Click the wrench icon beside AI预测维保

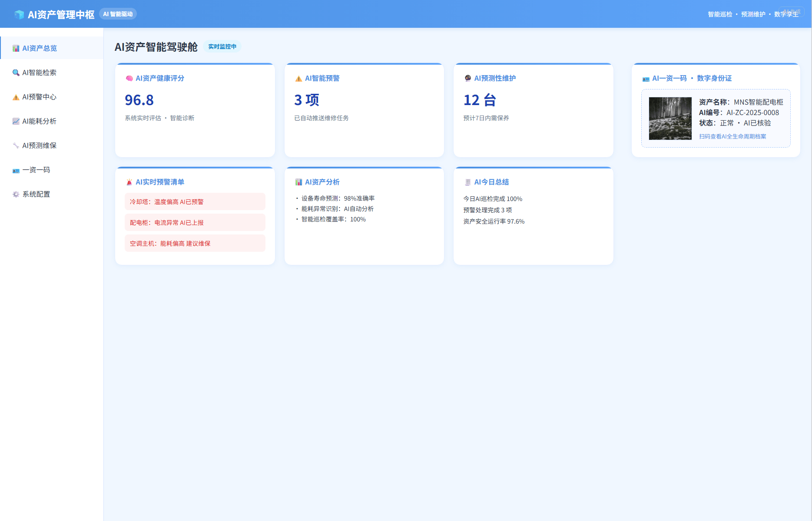(x=16, y=145)
